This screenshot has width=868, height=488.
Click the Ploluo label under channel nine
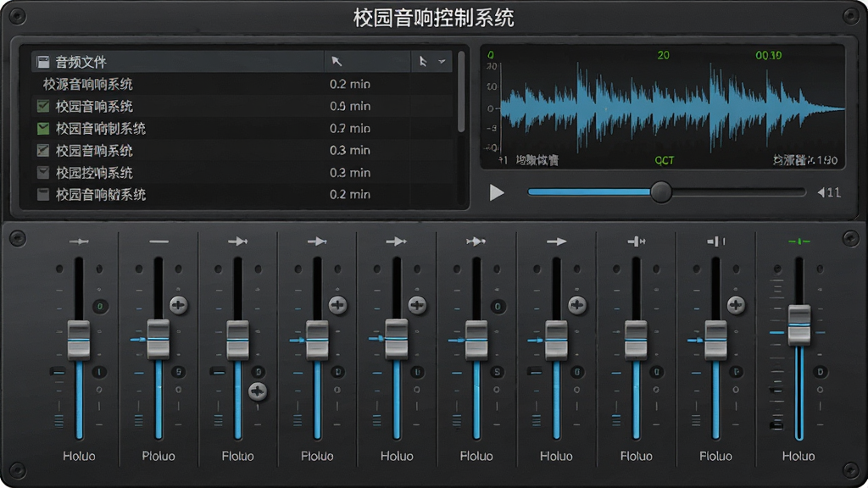coord(715,456)
